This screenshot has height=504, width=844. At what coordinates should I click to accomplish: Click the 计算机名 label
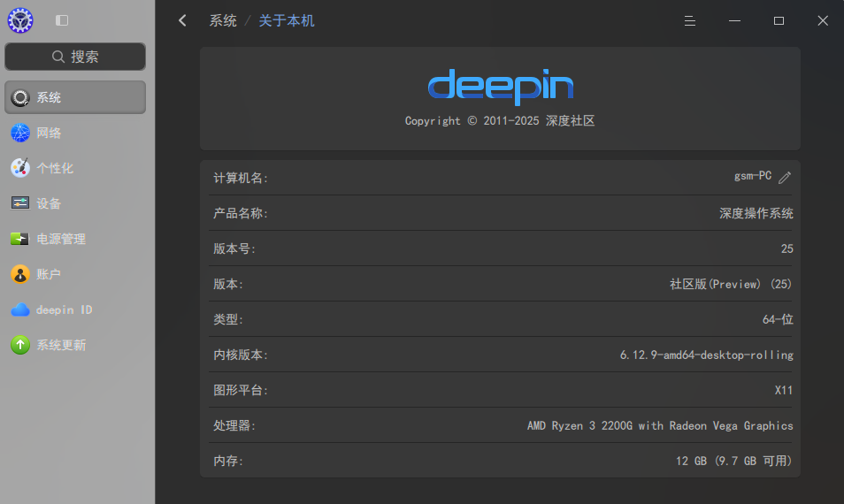pos(241,178)
